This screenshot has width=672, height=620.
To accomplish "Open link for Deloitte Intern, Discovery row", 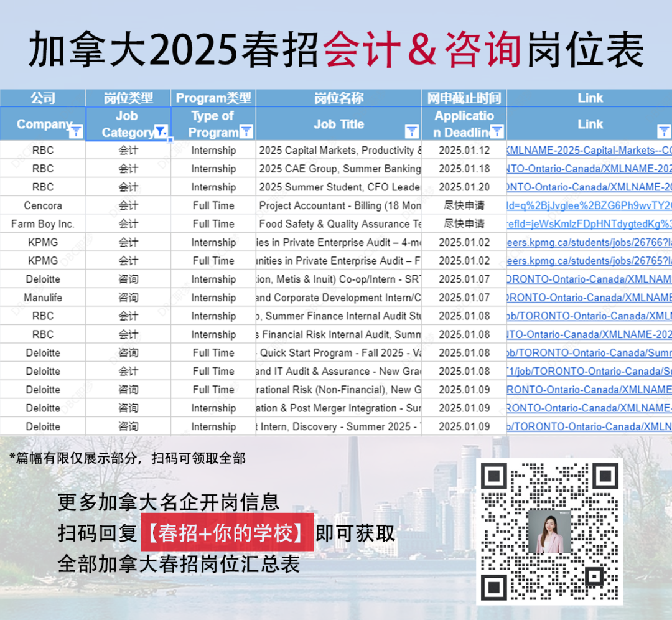I will (x=589, y=426).
